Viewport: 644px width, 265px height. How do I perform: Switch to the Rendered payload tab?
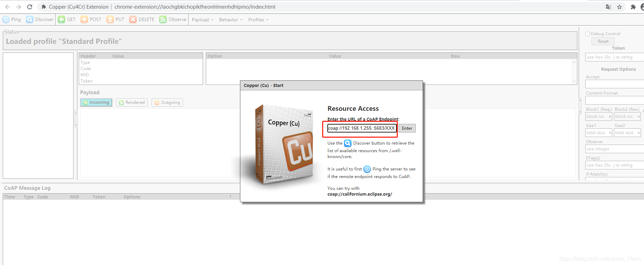pyautogui.click(x=132, y=102)
